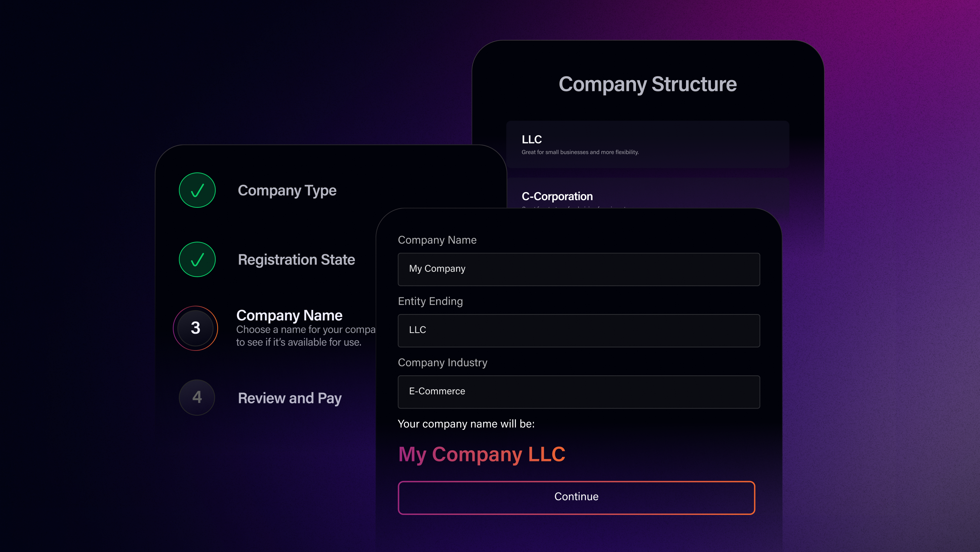
Task: Click the Company Structure heading
Action: (647, 84)
